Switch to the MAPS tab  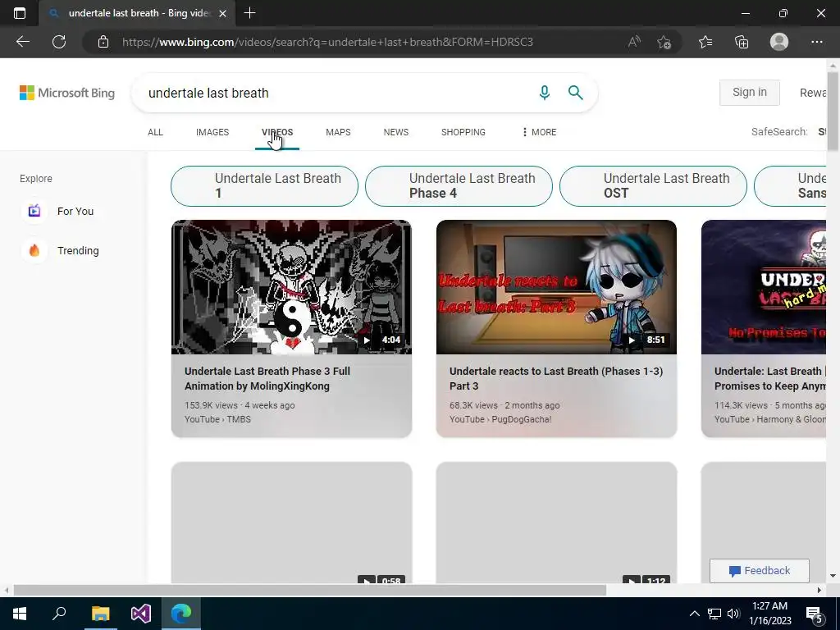click(338, 132)
